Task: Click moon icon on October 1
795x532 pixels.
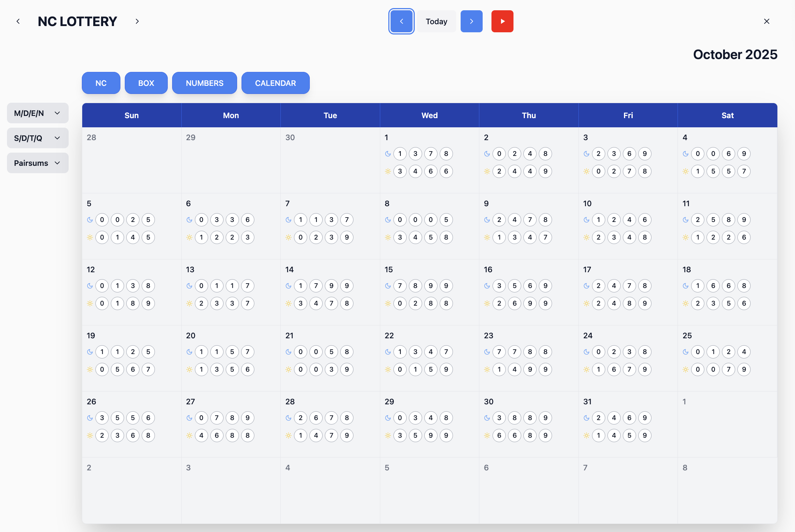Action: point(388,154)
